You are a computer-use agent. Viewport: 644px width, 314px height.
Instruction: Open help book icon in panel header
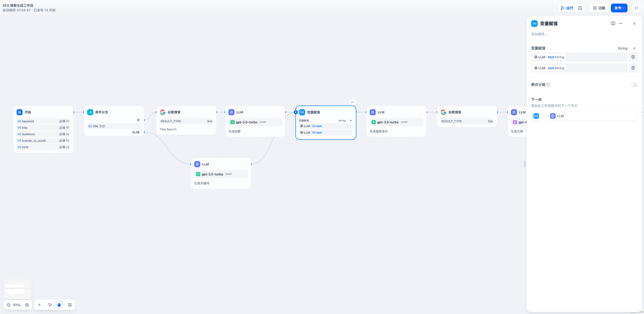(613, 23)
